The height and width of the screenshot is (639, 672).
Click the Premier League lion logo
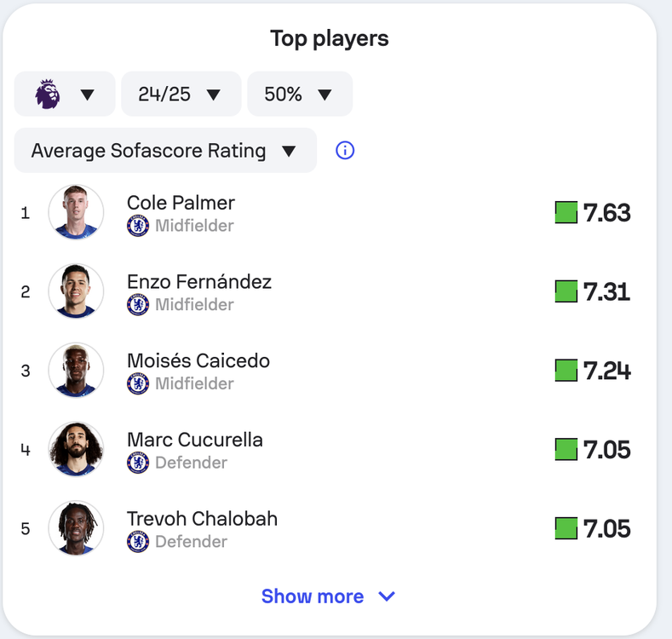click(x=47, y=94)
